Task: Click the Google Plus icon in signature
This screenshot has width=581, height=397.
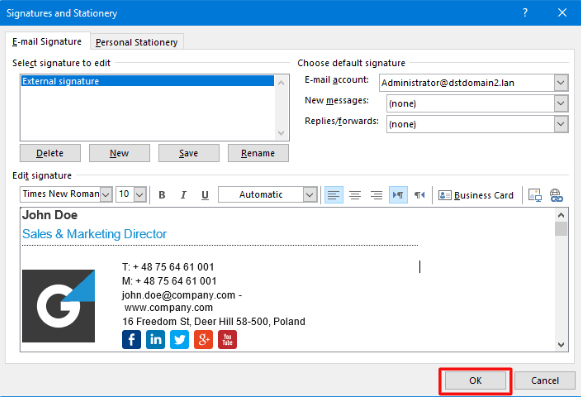Action: [x=203, y=340]
